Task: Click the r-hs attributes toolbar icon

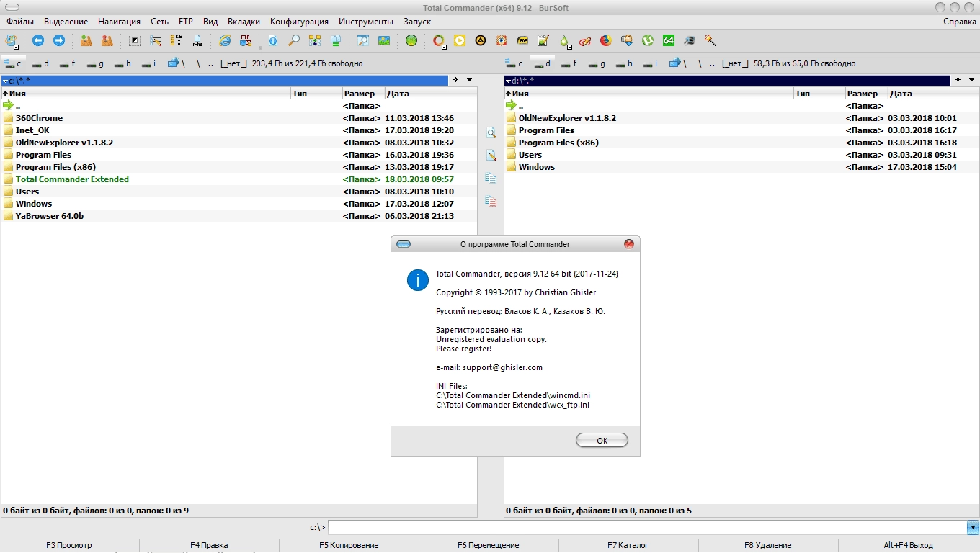Action: click(197, 41)
